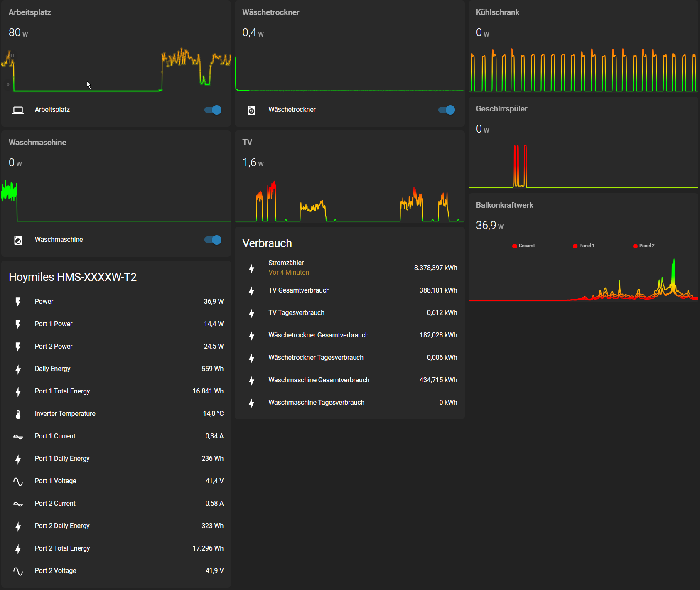
Task: Click the 323 Wh Port 2 value
Action: pos(213,526)
